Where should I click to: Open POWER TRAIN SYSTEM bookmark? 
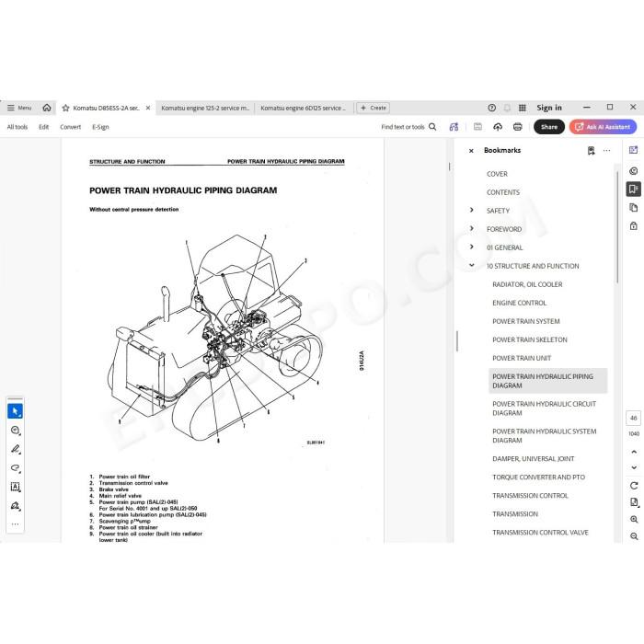point(525,321)
